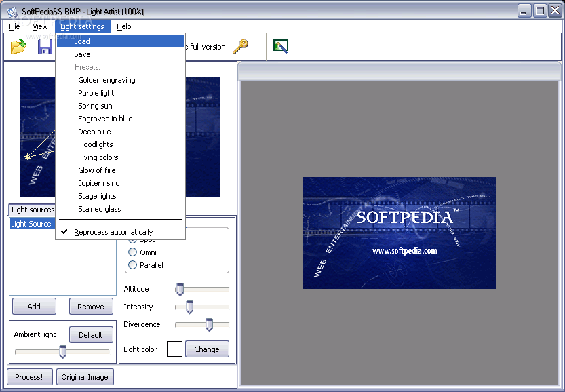Maximize the Light Artist window
Screen dimensions: 565x392
tap(540, 11)
